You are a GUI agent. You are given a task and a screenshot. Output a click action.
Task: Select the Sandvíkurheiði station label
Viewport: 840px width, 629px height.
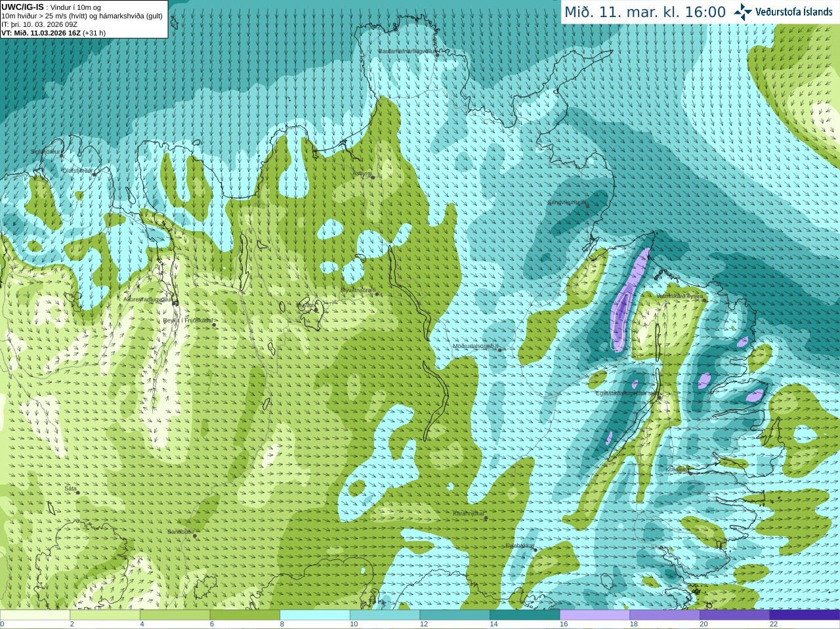tap(567, 202)
